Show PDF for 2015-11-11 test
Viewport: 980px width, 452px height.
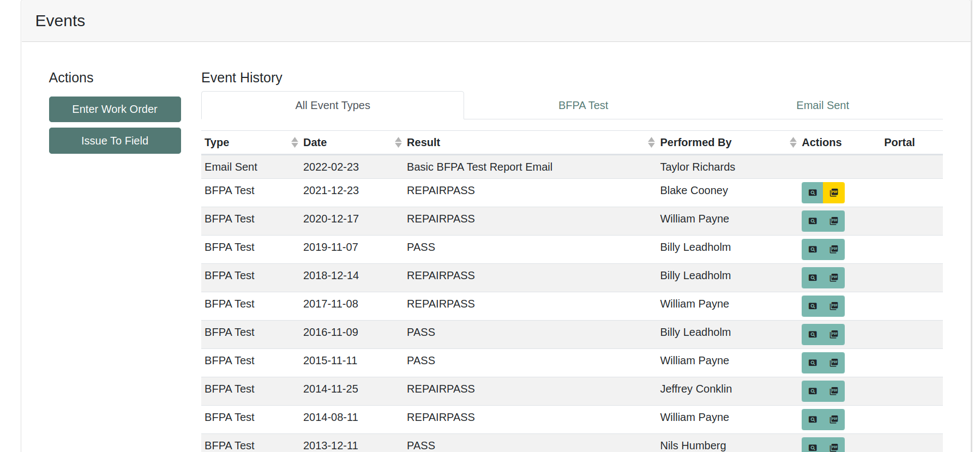click(x=834, y=363)
